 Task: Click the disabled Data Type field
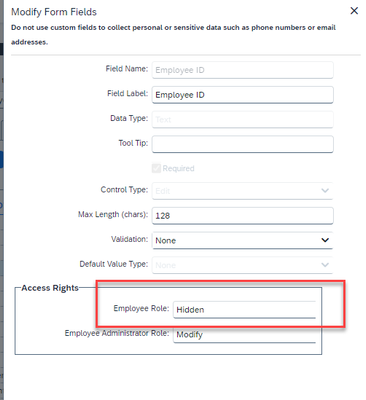pos(243,119)
